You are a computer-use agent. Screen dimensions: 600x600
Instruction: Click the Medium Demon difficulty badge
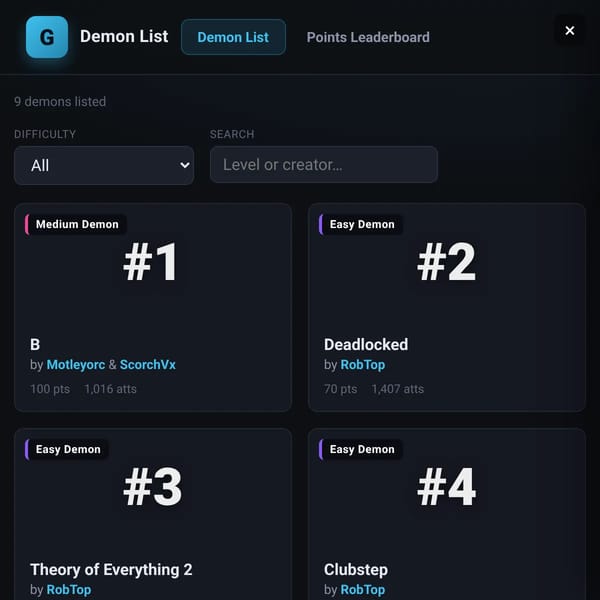pos(76,224)
